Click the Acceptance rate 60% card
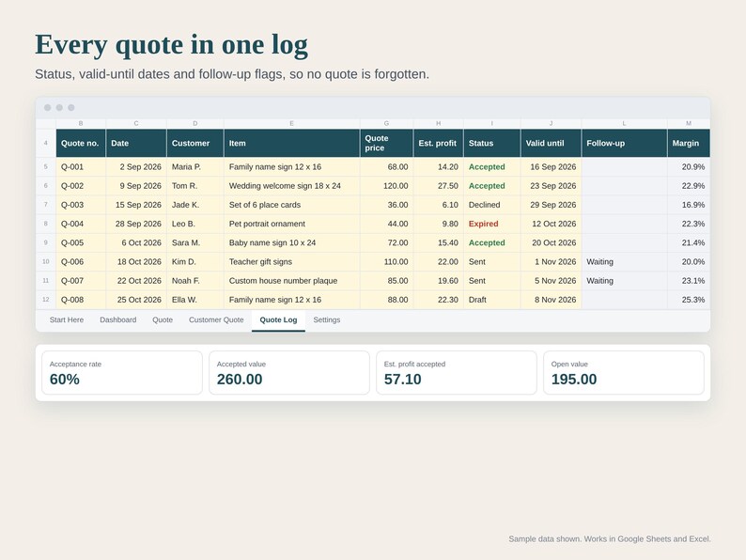Viewport: 746px width, 560px height. click(122, 373)
